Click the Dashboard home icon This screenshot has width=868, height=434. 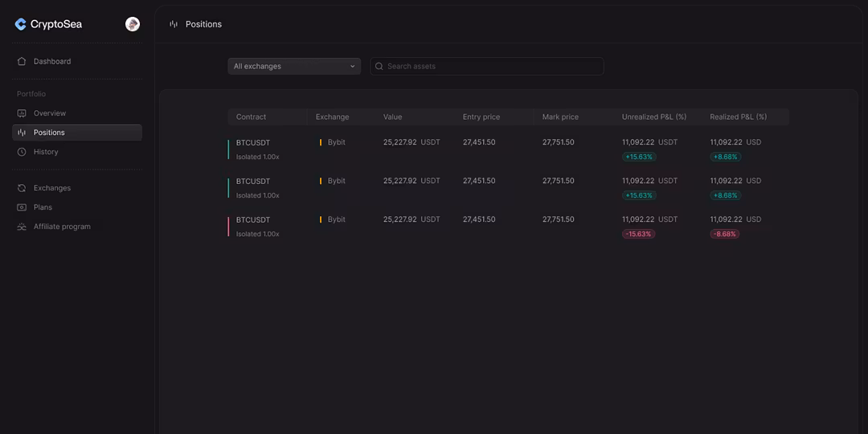click(22, 61)
